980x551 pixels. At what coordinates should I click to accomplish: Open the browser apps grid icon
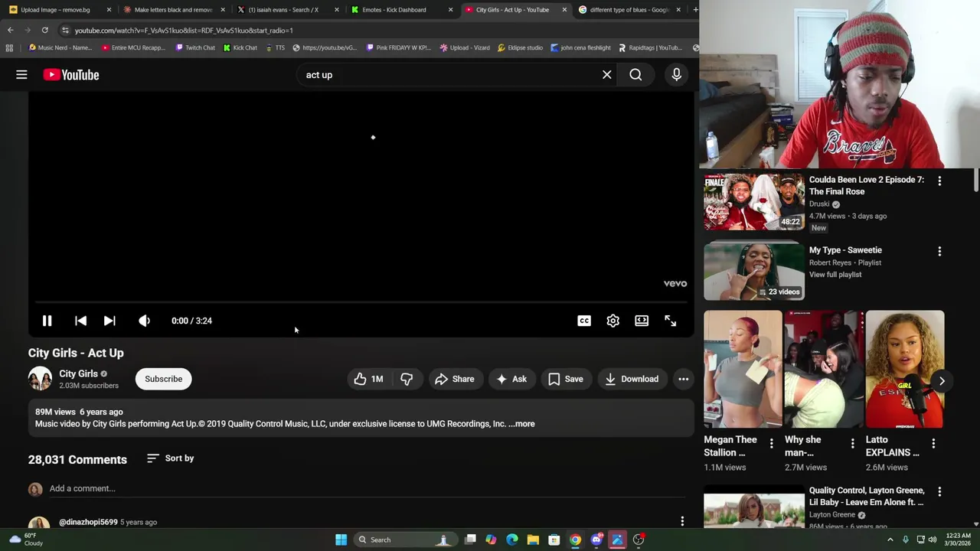pos(8,47)
